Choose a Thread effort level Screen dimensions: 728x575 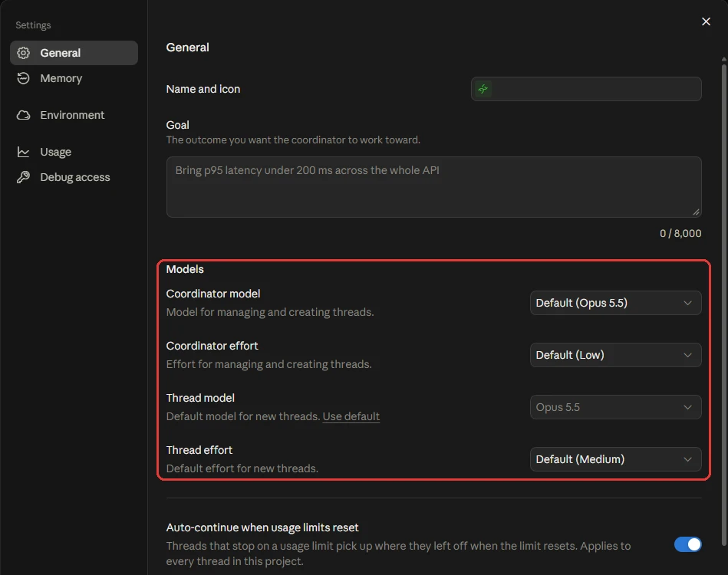point(616,459)
